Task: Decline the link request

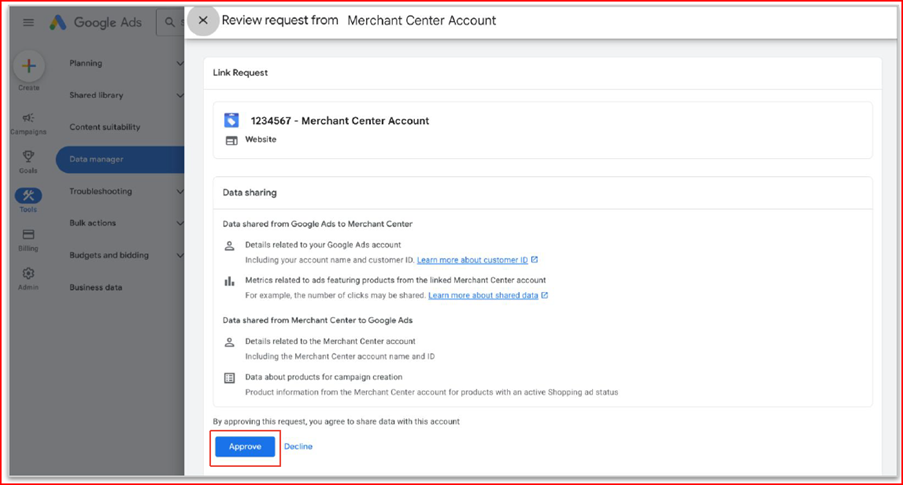Action: click(x=298, y=447)
